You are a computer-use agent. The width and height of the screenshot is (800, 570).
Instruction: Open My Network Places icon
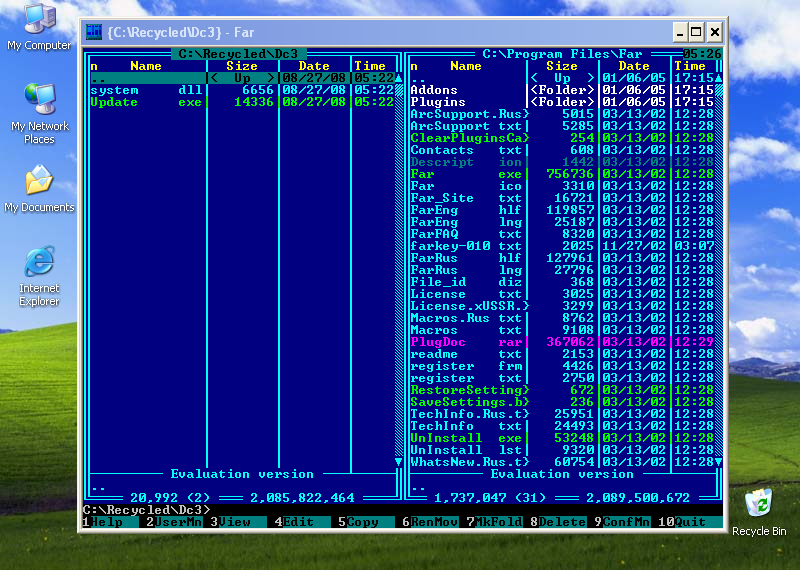click(x=39, y=101)
